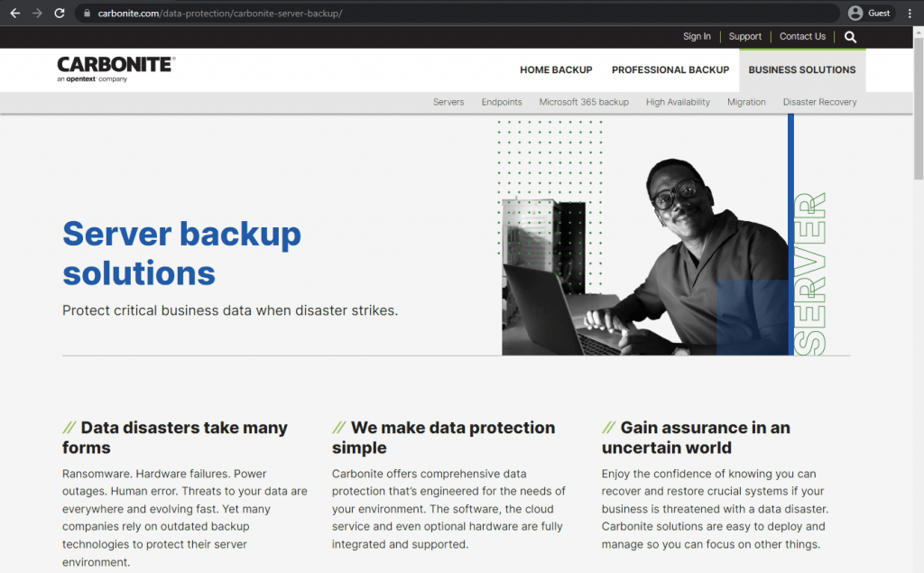The width and height of the screenshot is (924, 573).
Task: Open the Support link
Action: click(744, 37)
